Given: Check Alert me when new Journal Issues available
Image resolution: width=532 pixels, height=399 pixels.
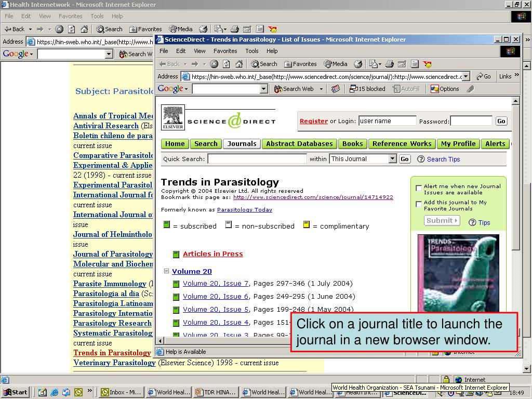Looking at the screenshot, I should click(x=419, y=188).
